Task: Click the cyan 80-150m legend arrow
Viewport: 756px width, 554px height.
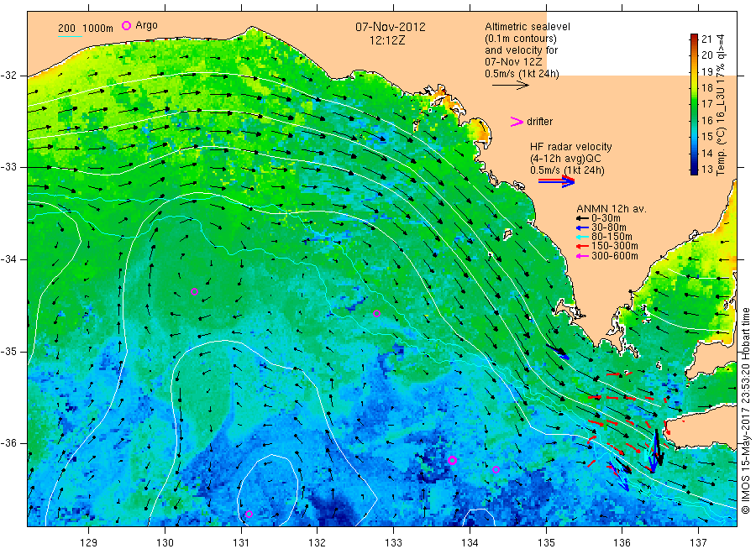Action: pyautogui.click(x=583, y=237)
